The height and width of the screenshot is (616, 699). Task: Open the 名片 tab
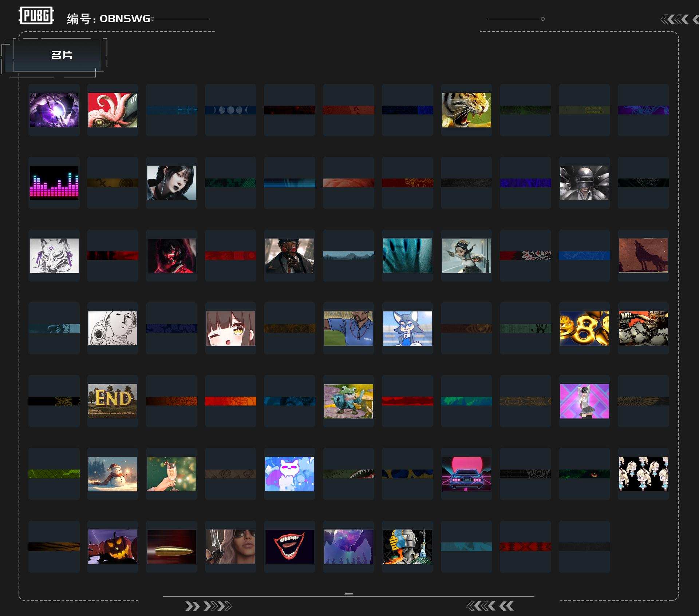pyautogui.click(x=57, y=55)
